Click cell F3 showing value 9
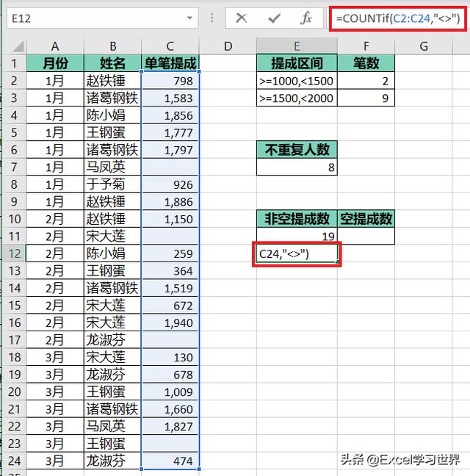 coord(366,98)
